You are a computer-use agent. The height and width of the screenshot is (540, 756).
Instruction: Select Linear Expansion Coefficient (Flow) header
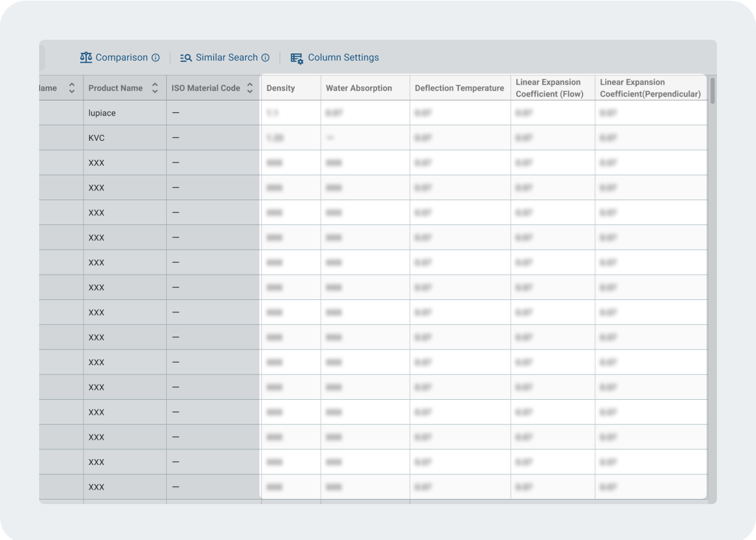(549, 88)
